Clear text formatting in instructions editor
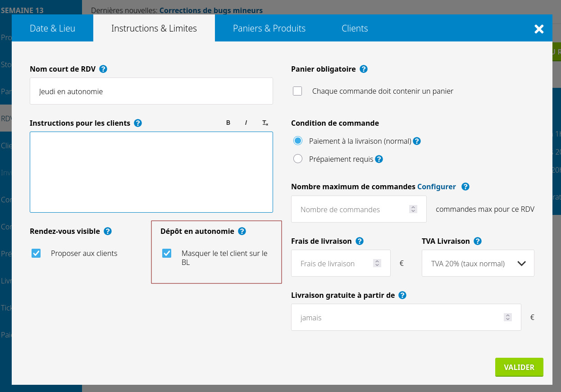 (265, 123)
